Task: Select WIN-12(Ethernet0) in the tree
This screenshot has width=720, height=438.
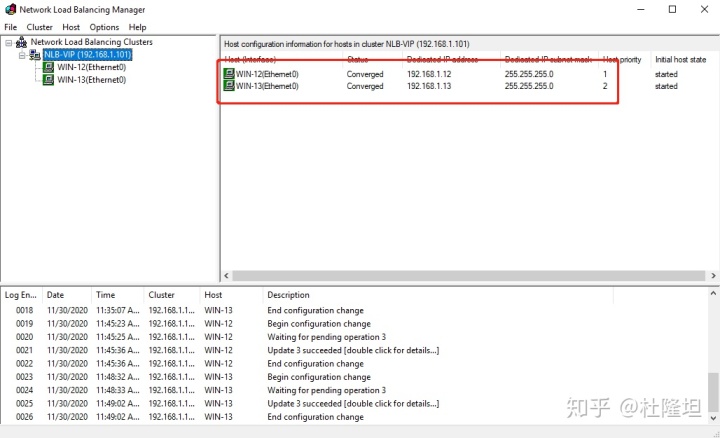Action: (x=91, y=67)
